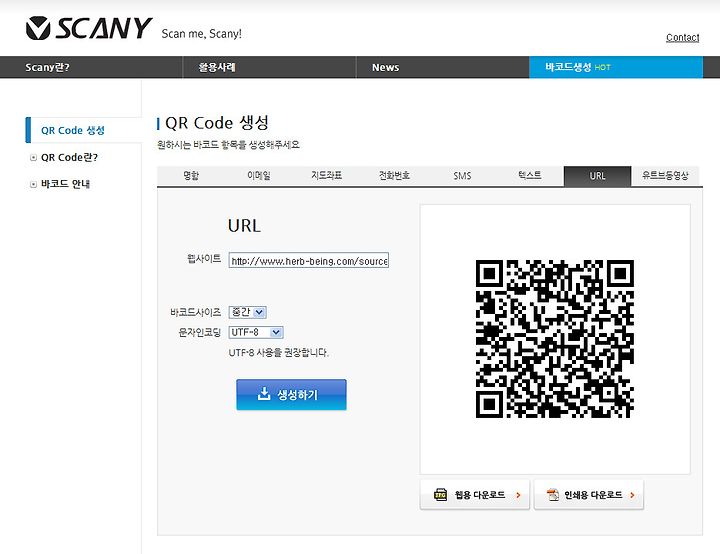Click the arrow on 인쇄용 다운로드
The width and height of the screenshot is (720, 554).
[x=632, y=495]
